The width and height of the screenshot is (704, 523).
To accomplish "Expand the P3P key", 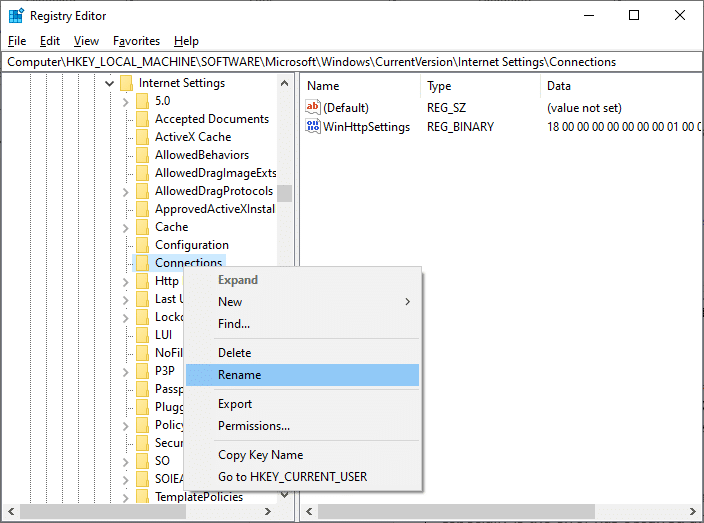I will (x=126, y=372).
